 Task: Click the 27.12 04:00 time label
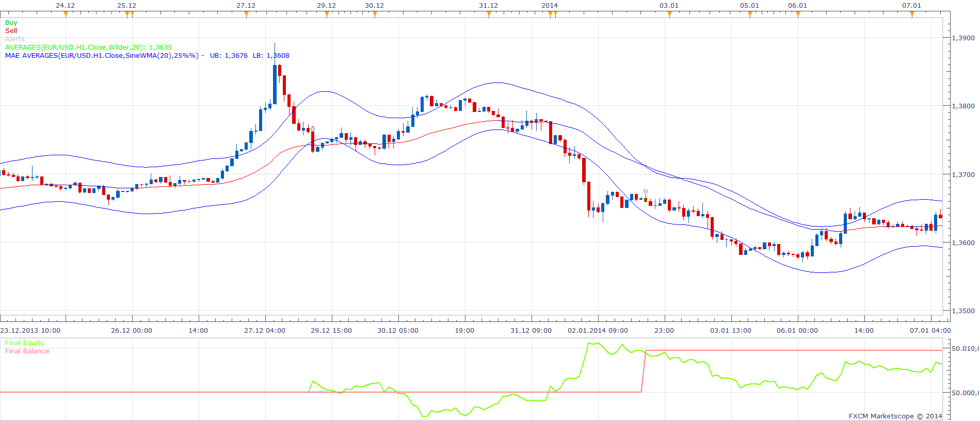pyautogui.click(x=265, y=331)
